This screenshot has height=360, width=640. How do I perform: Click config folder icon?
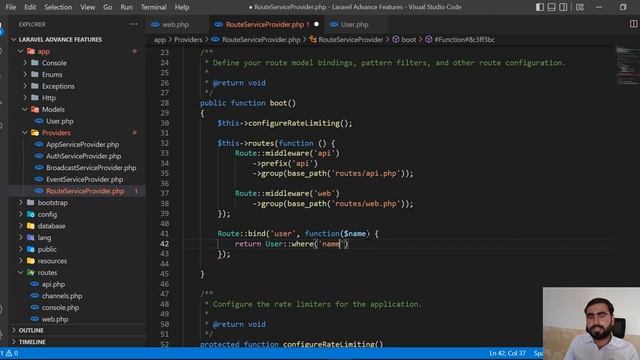(x=31, y=214)
